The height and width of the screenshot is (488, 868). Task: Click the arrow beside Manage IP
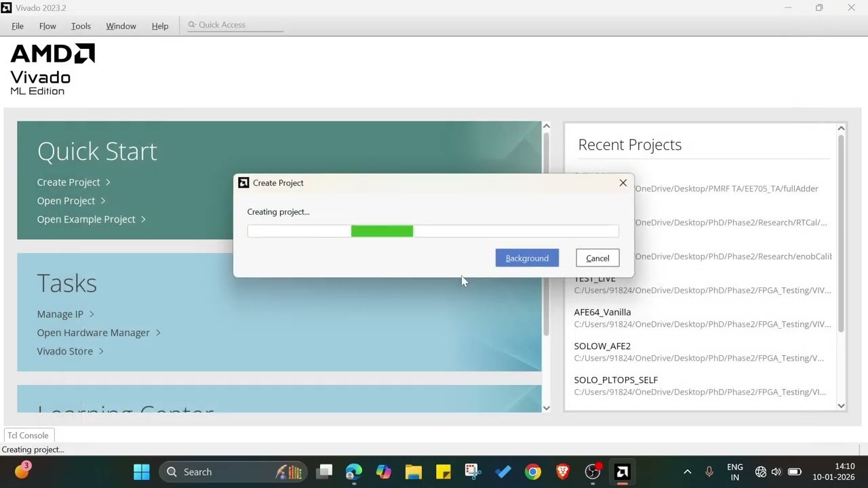tap(92, 314)
